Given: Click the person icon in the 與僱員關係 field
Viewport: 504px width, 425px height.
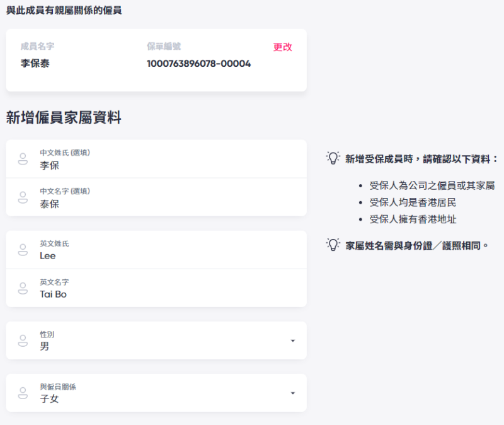Looking at the screenshot, I should tap(23, 393).
